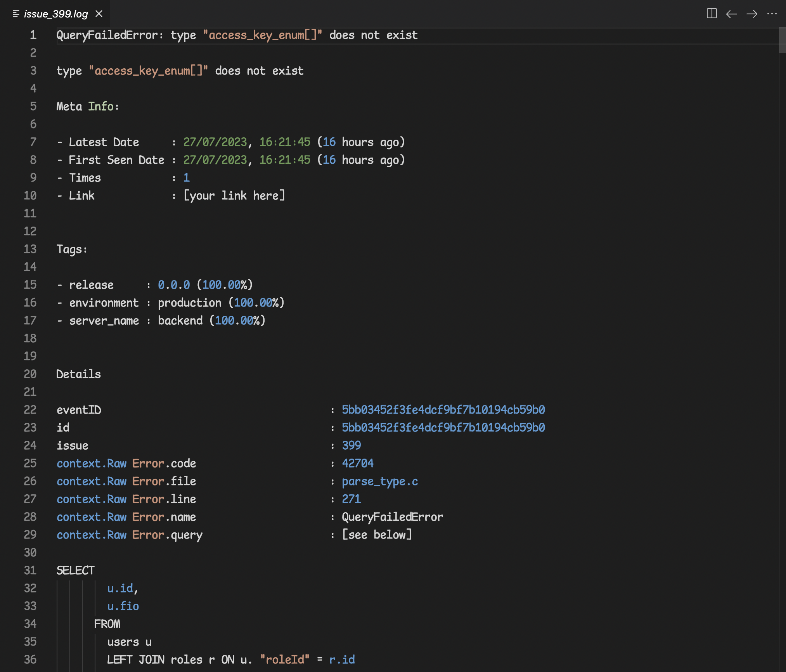Click the error code 42704
Screen dimensions: 786x672
click(x=357, y=463)
